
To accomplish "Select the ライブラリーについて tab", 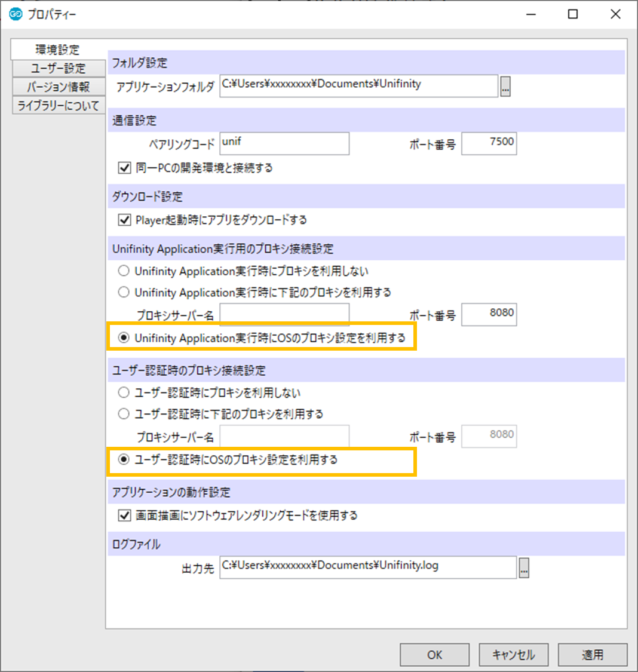I will 59,105.
